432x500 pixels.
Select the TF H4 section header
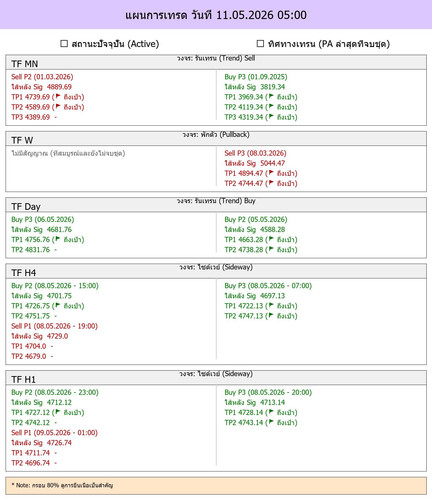[216, 271]
